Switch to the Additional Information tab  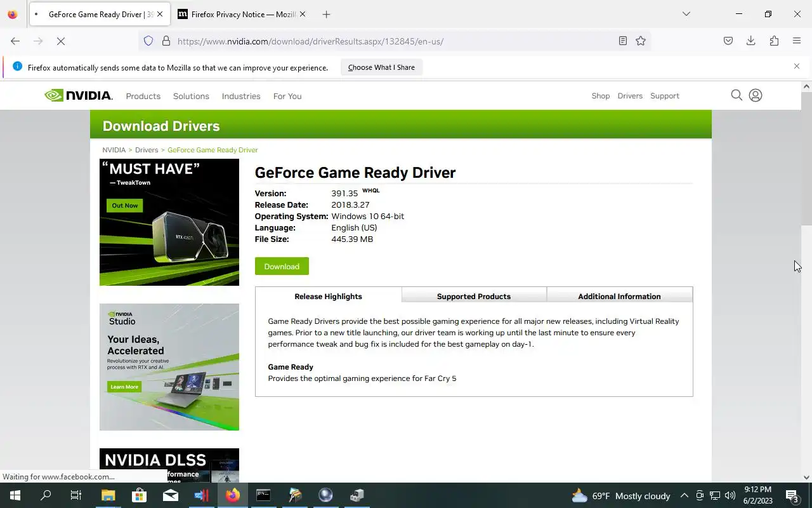click(619, 296)
